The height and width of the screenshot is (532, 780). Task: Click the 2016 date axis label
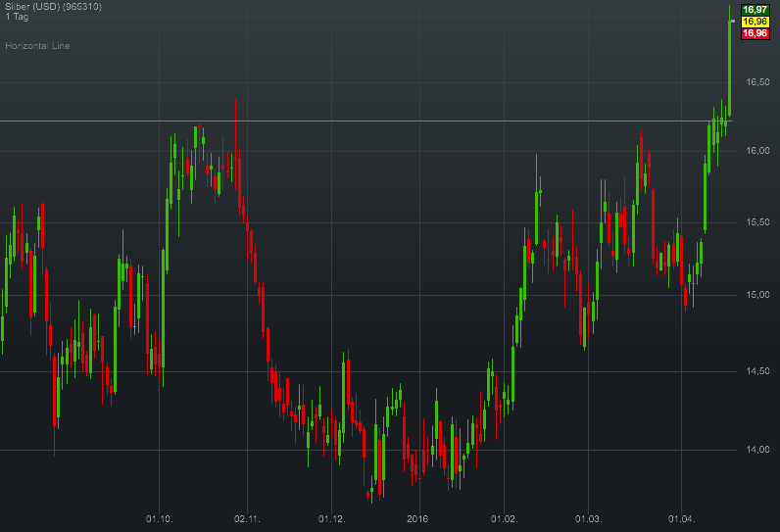(x=417, y=519)
